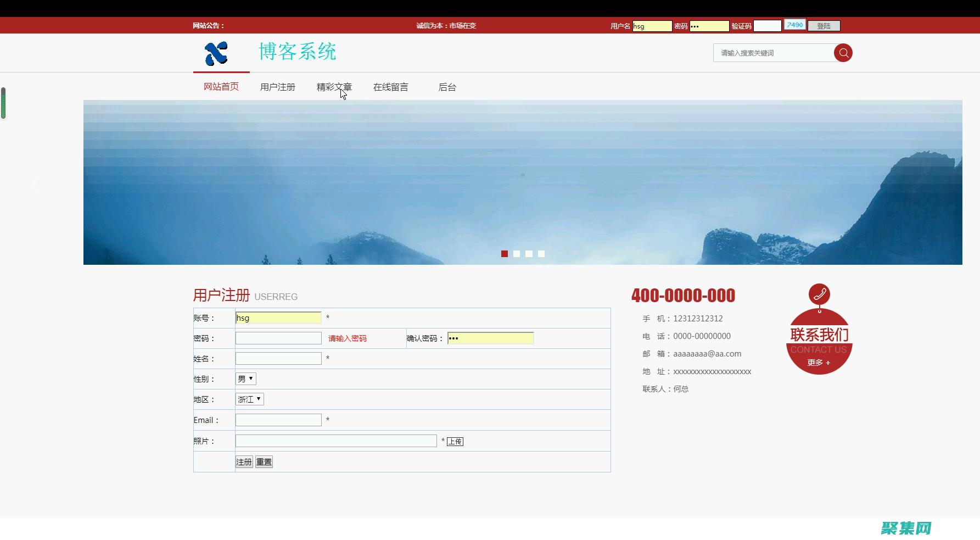Click the captcha image showing 2490

794,24
